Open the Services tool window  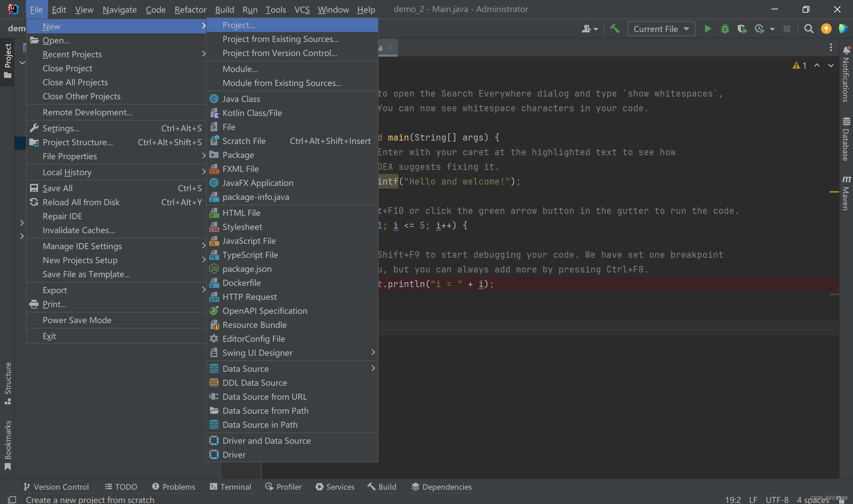(x=335, y=487)
